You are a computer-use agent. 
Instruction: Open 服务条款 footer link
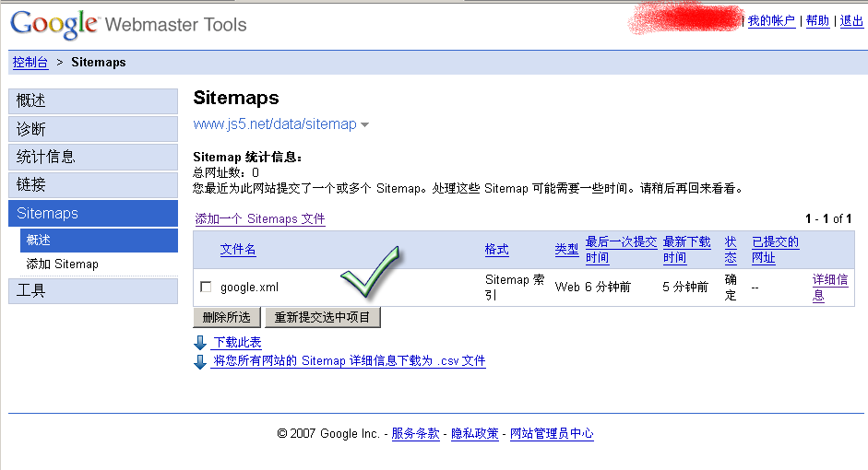416,433
